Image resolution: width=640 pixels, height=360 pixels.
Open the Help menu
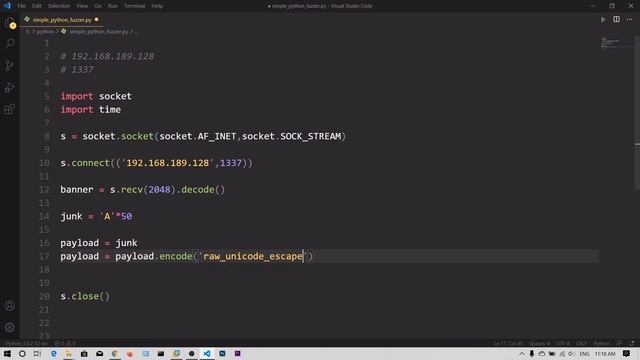coord(157,6)
